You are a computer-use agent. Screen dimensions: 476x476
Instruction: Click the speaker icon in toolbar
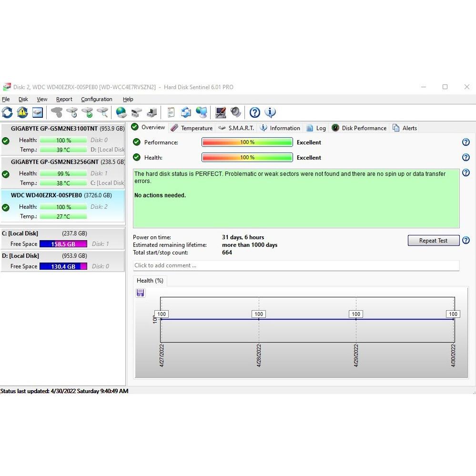[x=236, y=112]
